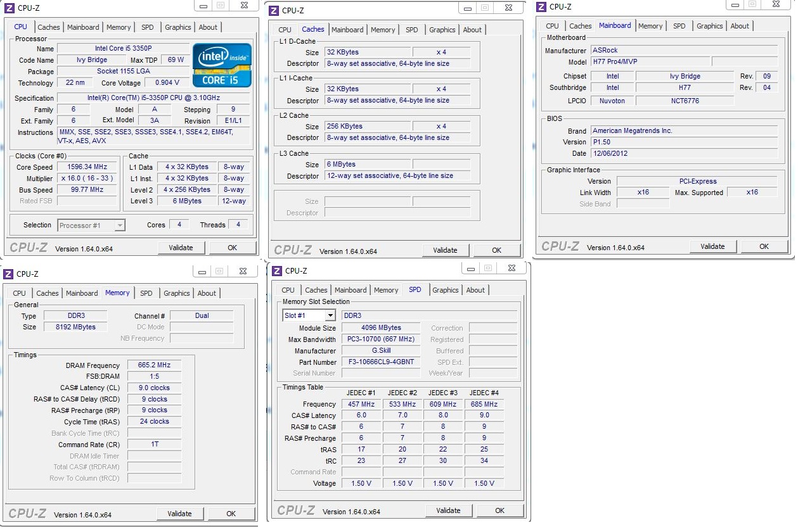Click Validate in the Memory Slot Selection window
Viewport: 798px width, 532px height.
pos(448,510)
